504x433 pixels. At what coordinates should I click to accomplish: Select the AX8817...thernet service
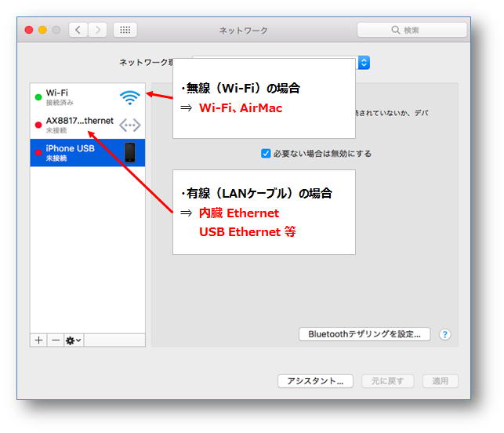[88, 125]
